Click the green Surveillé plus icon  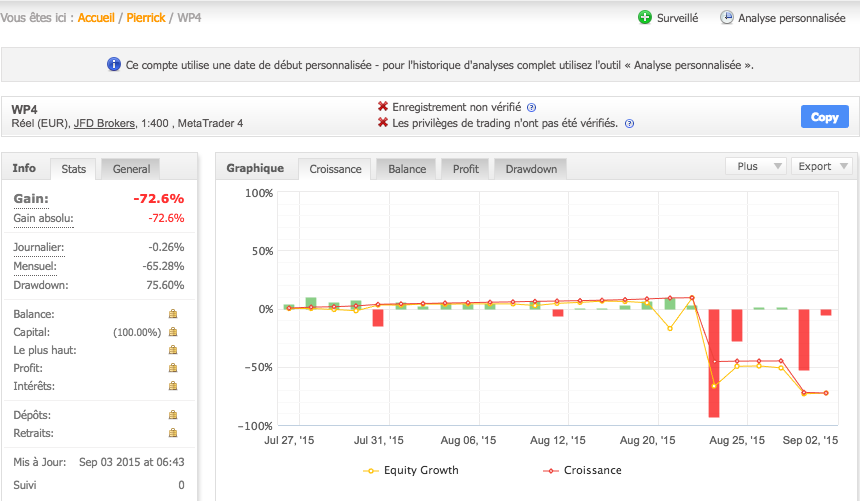644,18
